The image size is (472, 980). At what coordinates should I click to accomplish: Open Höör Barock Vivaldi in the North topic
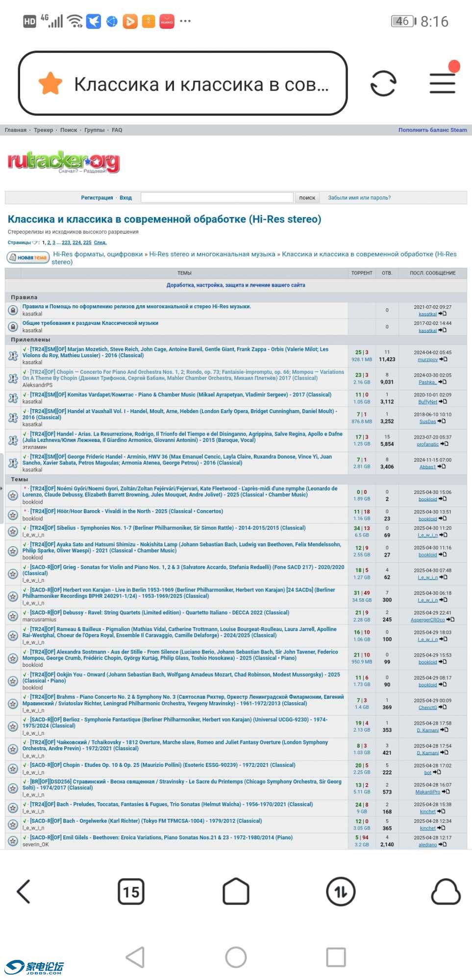[x=126, y=511]
